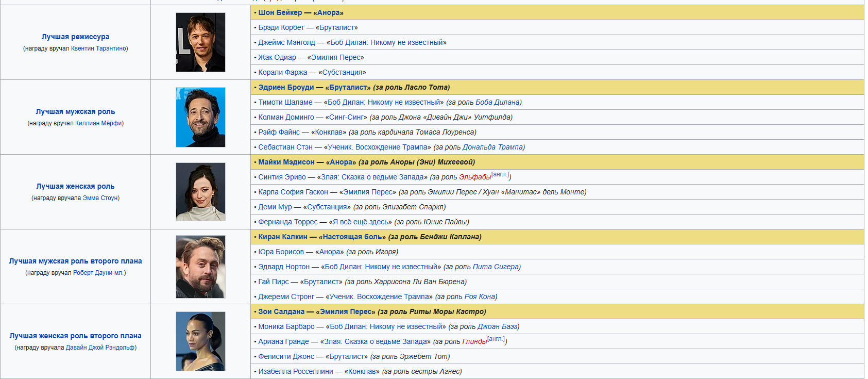Viewport: 868px width, 379px height.
Task: Open the 'Лучшая мужская роль' category link
Action: point(75,111)
